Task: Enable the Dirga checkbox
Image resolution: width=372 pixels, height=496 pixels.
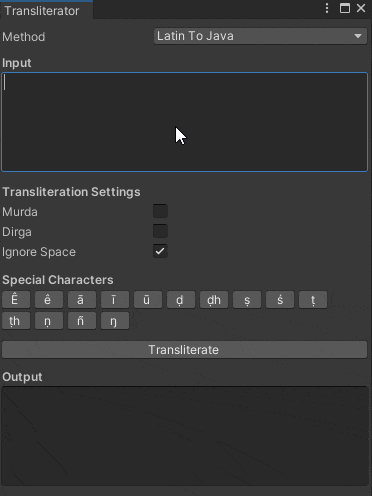Action: pyautogui.click(x=160, y=231)
